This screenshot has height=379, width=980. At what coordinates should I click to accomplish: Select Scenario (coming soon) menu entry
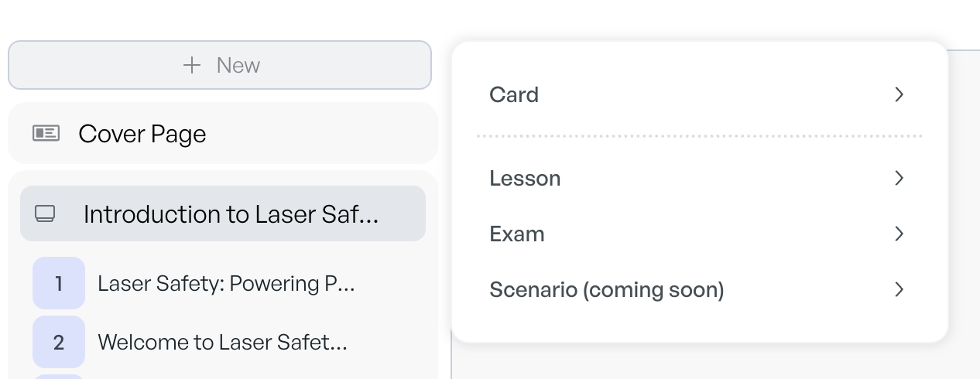(x=699, y=289)
